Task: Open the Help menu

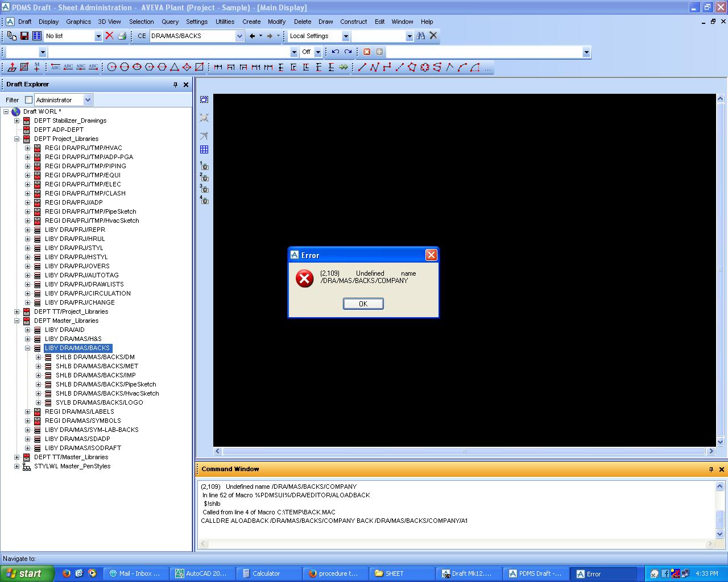Action: coord(427,22)
